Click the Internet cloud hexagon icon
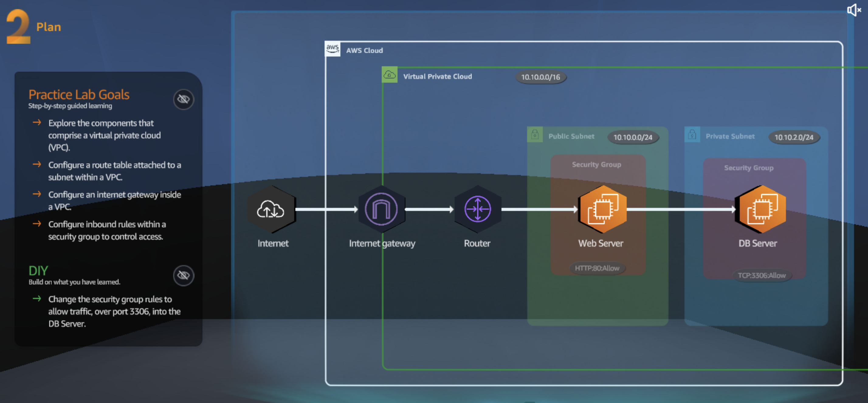The width and height of the screenshot is (868, 403). point(272,209)
